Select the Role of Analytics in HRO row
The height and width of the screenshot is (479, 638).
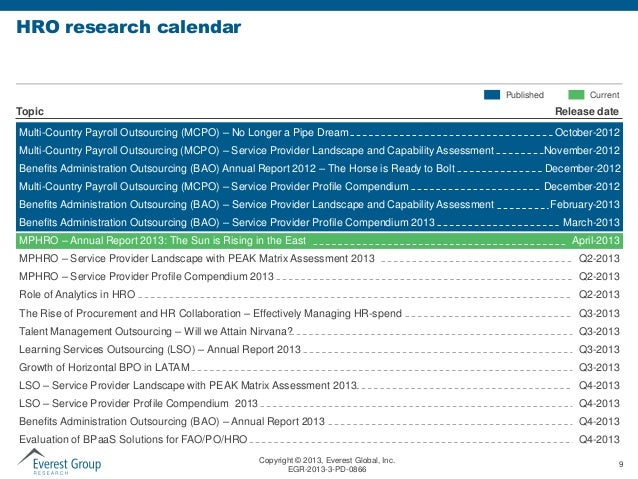[319, 294]
